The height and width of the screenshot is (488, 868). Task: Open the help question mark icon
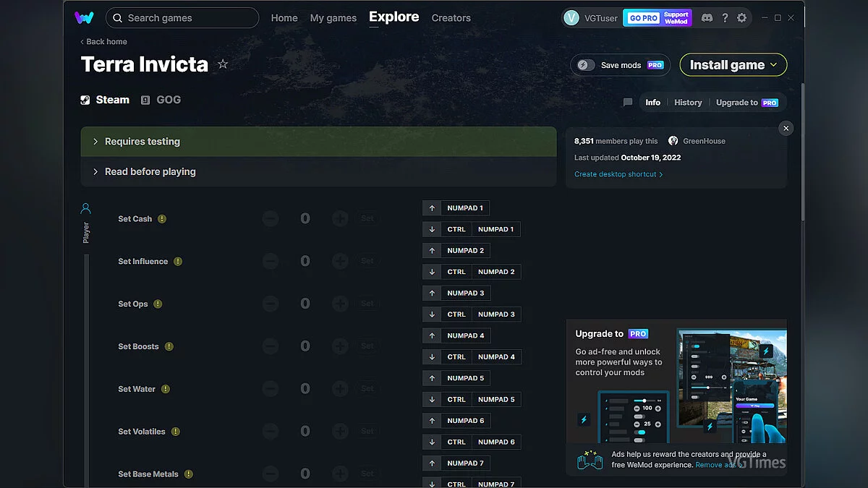click(725, 18)
